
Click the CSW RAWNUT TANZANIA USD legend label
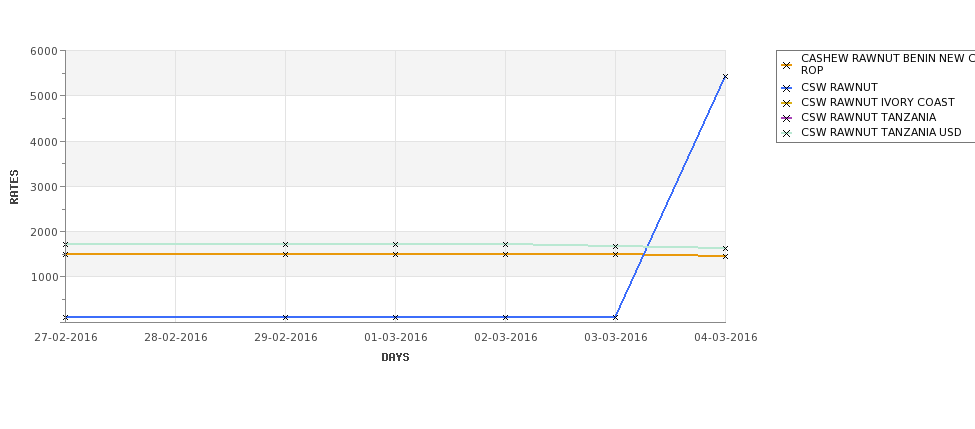(881, 132)
